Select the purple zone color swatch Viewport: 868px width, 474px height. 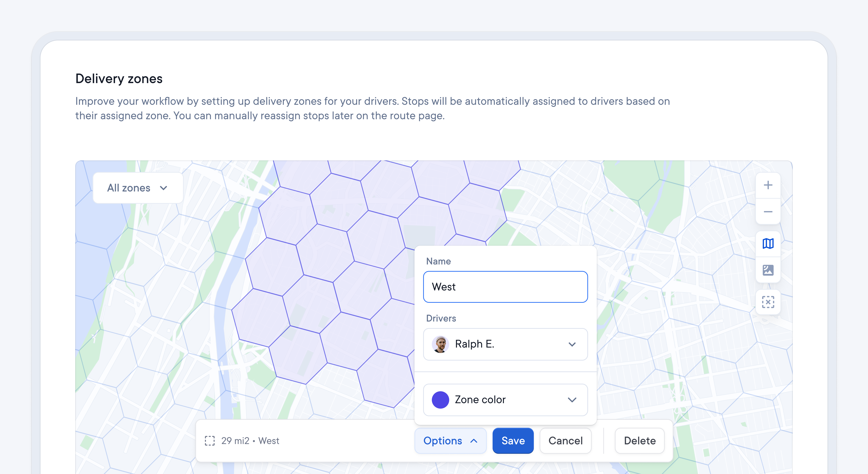pos(440,400)
